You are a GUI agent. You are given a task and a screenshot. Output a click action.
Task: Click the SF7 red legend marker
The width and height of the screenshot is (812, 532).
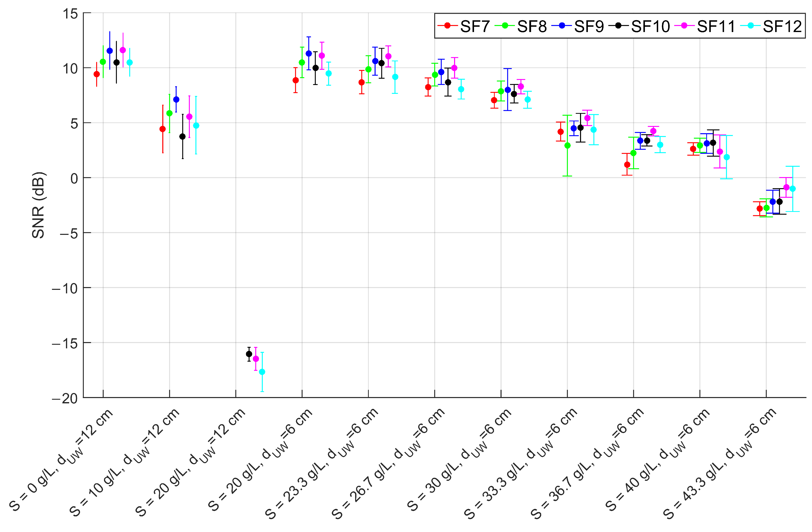pos(447,25)
